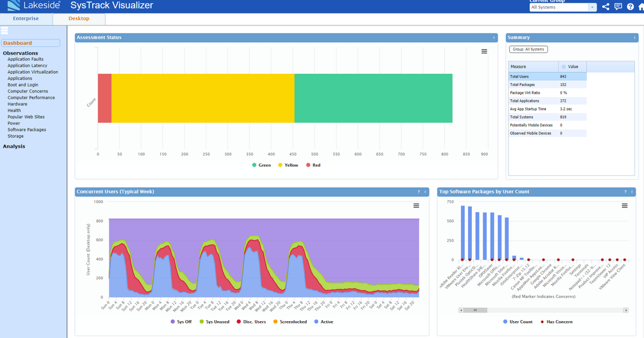
Task: Open the Top Software Packages chart menu
Action: [625, 206]
